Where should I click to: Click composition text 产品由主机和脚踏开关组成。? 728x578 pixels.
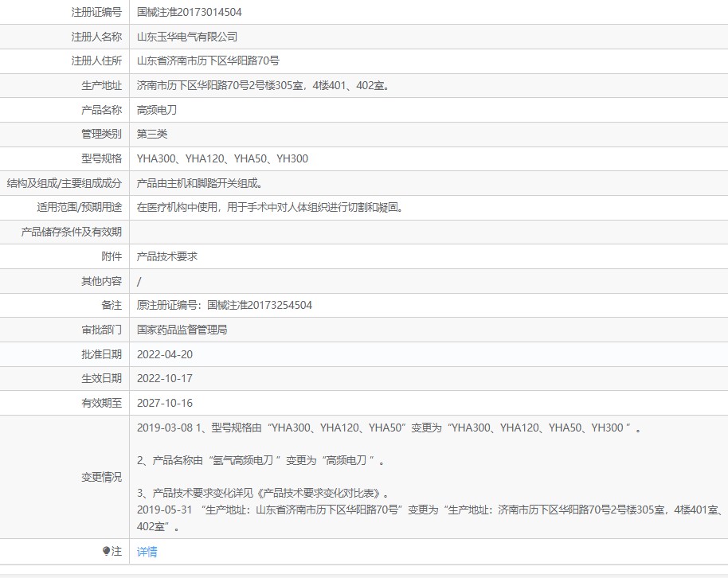pyautogui.click(x=200, y=183)
